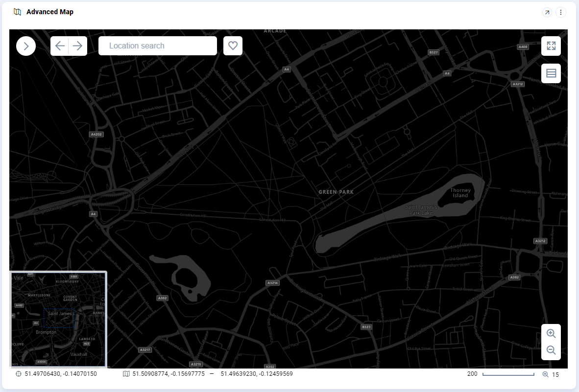Screen dimensions: 579x392
Task: Click the zoom level 15 indicator
Action: [551, 374]
